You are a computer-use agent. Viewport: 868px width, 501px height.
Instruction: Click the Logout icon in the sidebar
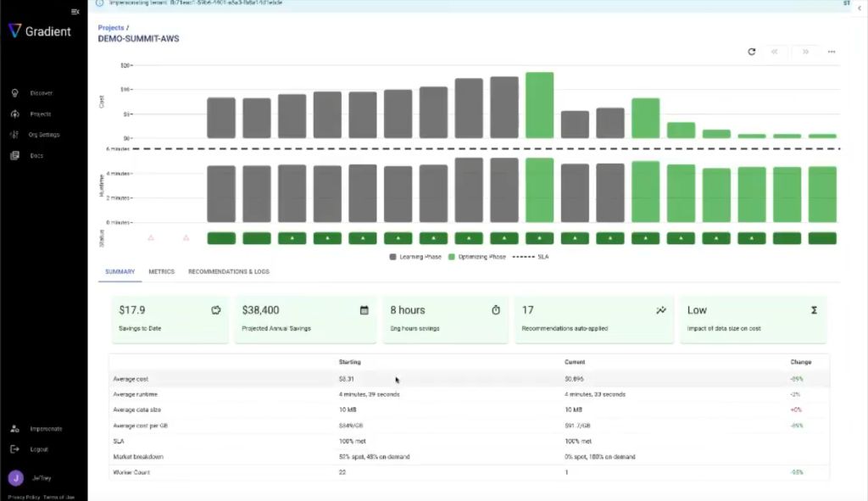(15, 449)
